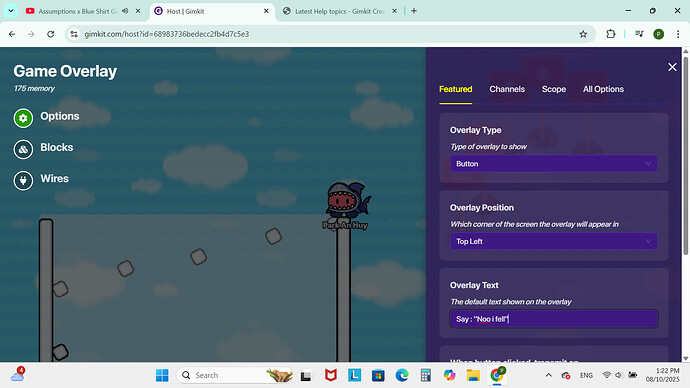This screenshot has height=388, width=690.
Task: Open the McAfee taskbar icon
Action: tap(330, 375)
